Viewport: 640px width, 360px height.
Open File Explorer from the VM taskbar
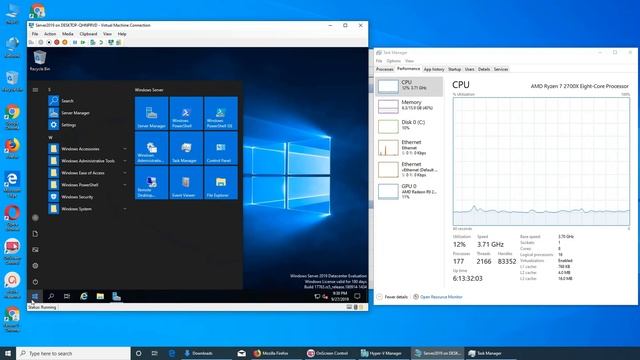pyautogui.click(x=100, y=296)
